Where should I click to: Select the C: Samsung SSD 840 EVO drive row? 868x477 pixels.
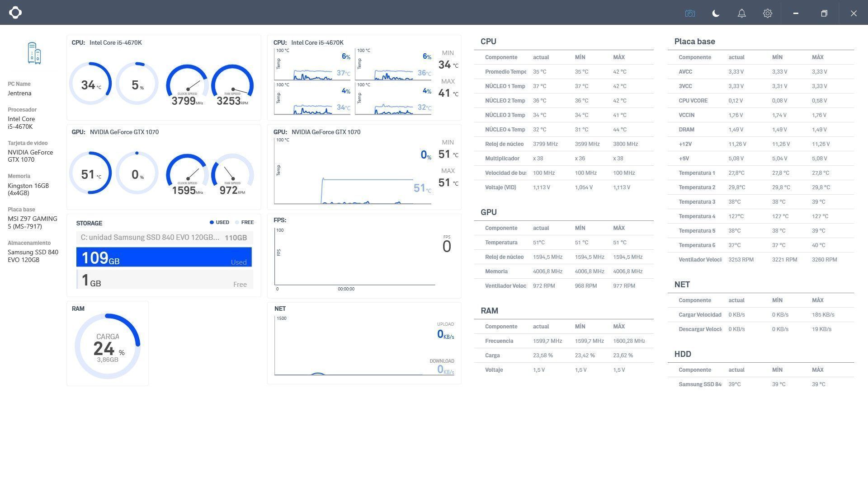click(x=164, y=238)
